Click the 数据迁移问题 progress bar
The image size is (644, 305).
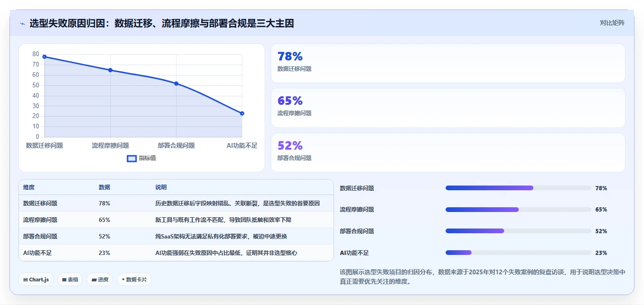coord(518,188)
